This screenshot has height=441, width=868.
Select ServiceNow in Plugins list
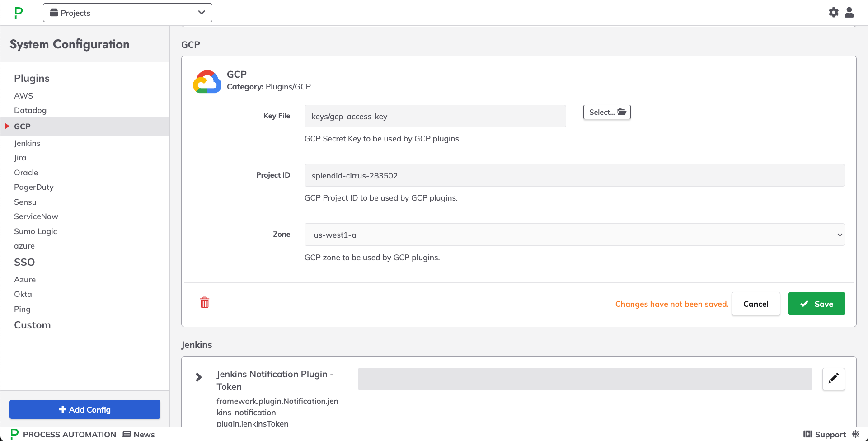[36, 216]
